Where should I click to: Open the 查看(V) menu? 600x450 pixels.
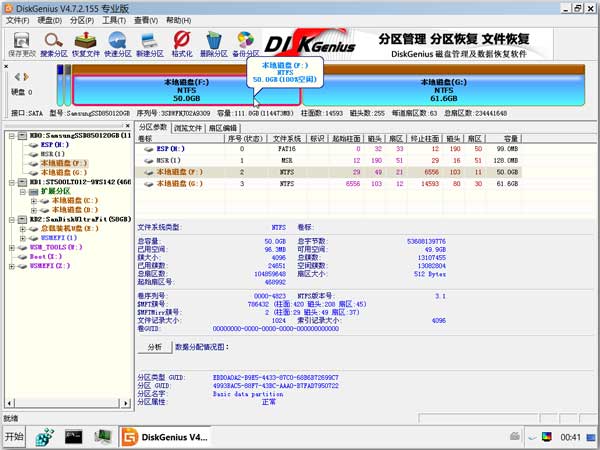(146, 20)
